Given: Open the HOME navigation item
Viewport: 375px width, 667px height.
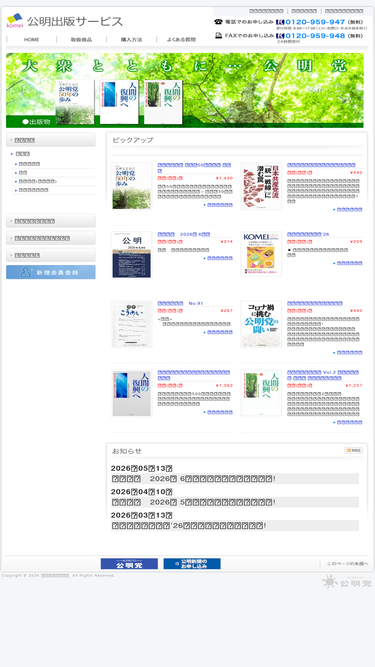Looking at the screenshot, I should point(31,40).
